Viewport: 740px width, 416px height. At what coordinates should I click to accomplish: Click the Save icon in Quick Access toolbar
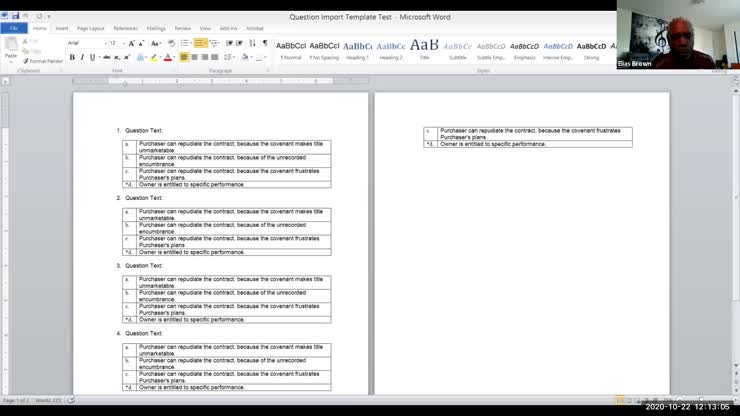(x=15, y=16)
